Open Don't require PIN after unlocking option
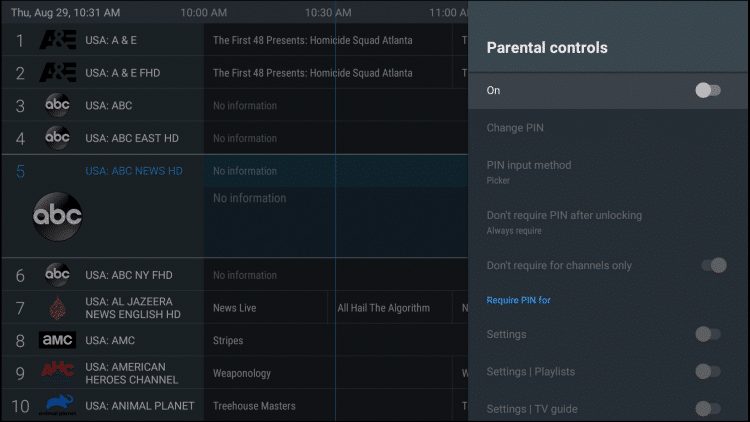 [608, 222]
